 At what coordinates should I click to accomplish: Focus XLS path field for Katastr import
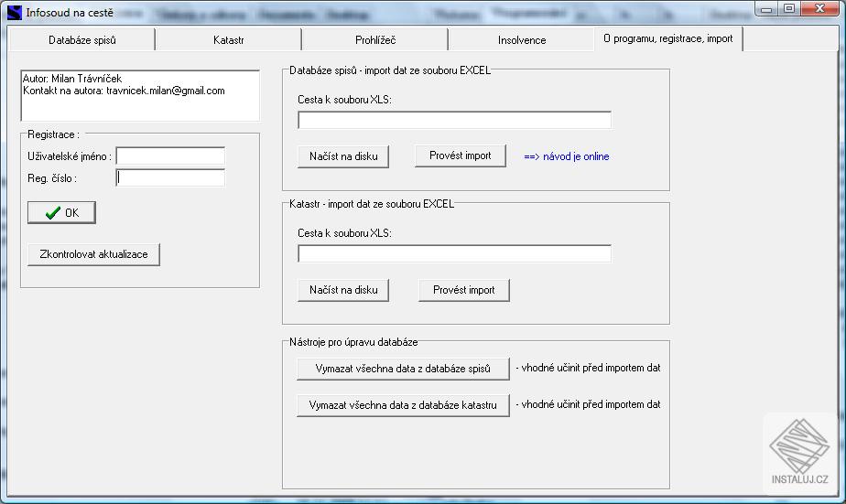pos(454,253)
